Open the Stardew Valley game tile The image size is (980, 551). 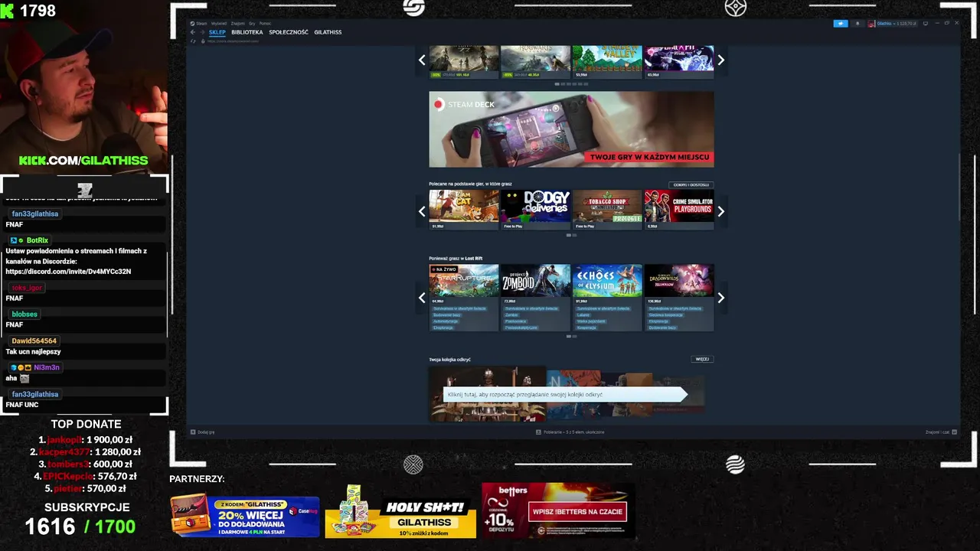607,62
